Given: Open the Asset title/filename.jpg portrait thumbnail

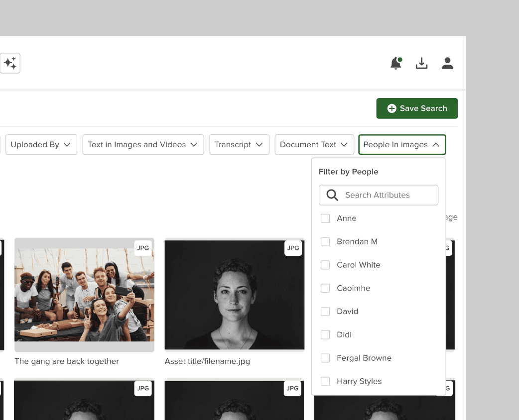Looking at the screenshot, I should (x=234, y=295).
